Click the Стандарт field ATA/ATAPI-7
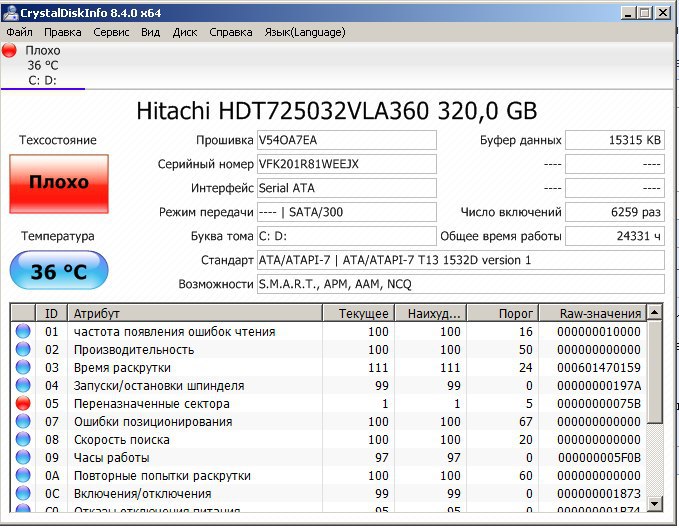 (461, 260)
